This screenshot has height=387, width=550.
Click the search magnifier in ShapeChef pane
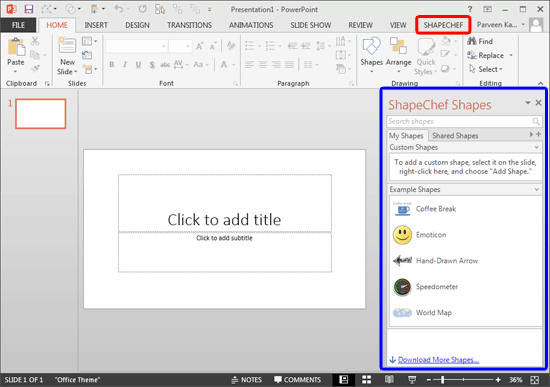coord(536,121)
